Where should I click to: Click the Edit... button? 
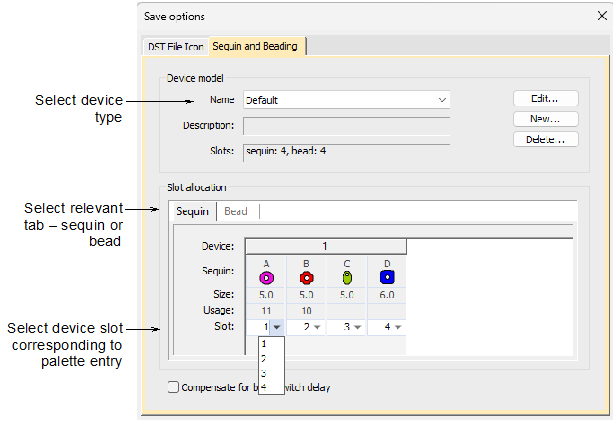coord(545,98)
